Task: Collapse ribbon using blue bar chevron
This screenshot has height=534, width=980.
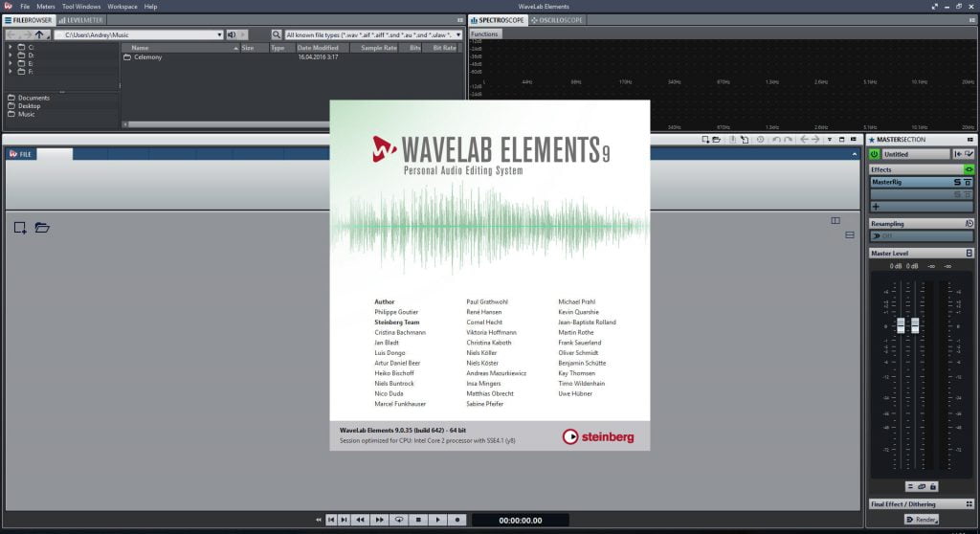Action: point(855,154)
